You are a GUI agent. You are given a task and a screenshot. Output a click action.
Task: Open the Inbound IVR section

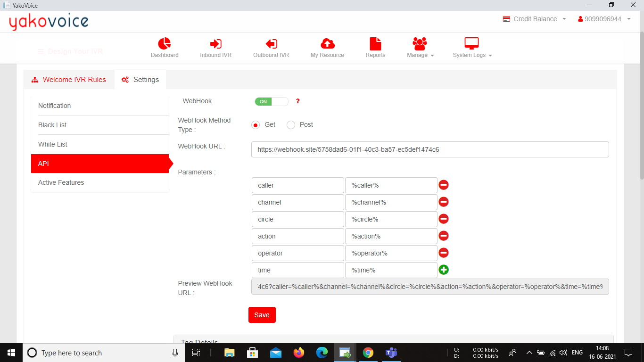[215, 44]
